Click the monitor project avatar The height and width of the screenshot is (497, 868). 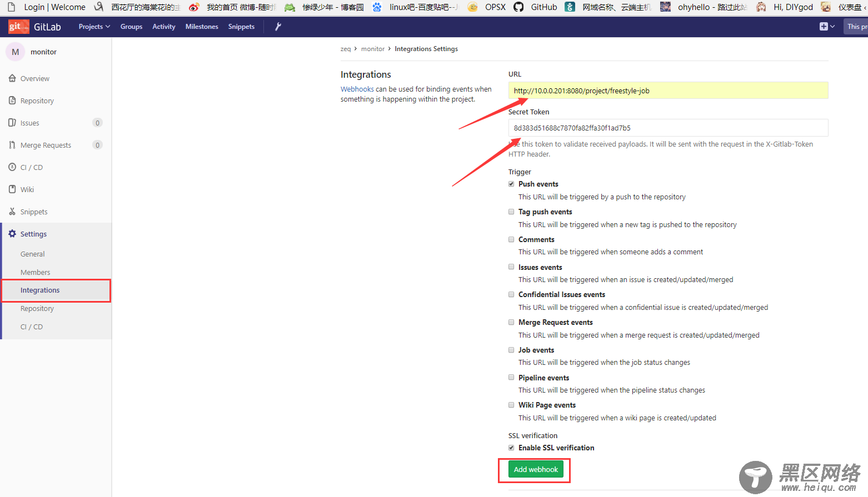coord(15,52)
